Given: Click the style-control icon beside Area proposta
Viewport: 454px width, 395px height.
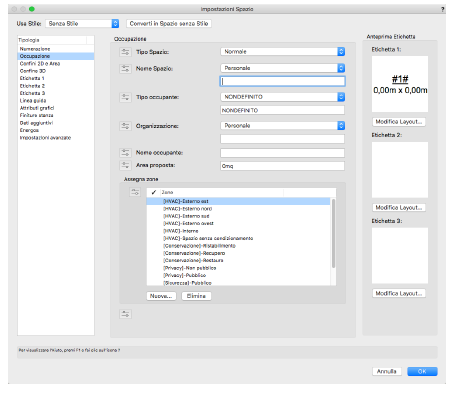Looking at the screenshot, I should tap(125, 165).
